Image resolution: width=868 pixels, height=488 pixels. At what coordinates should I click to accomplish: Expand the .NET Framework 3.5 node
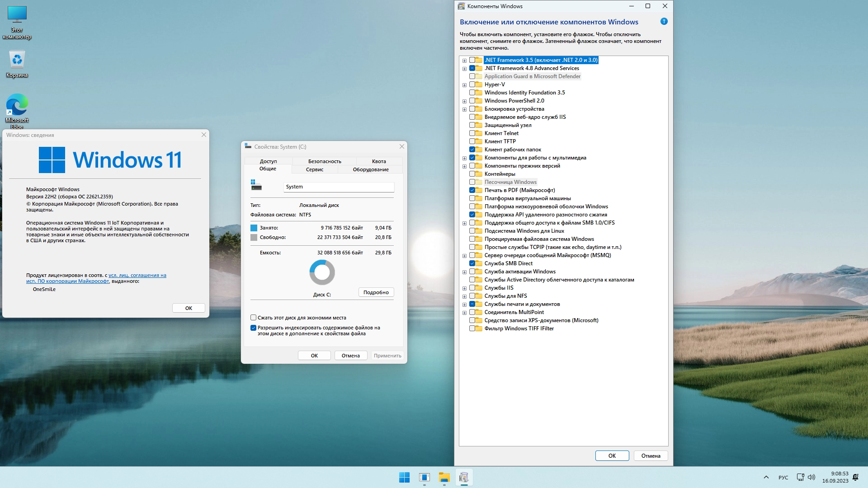pyautogui.click(x=464, y=61)
